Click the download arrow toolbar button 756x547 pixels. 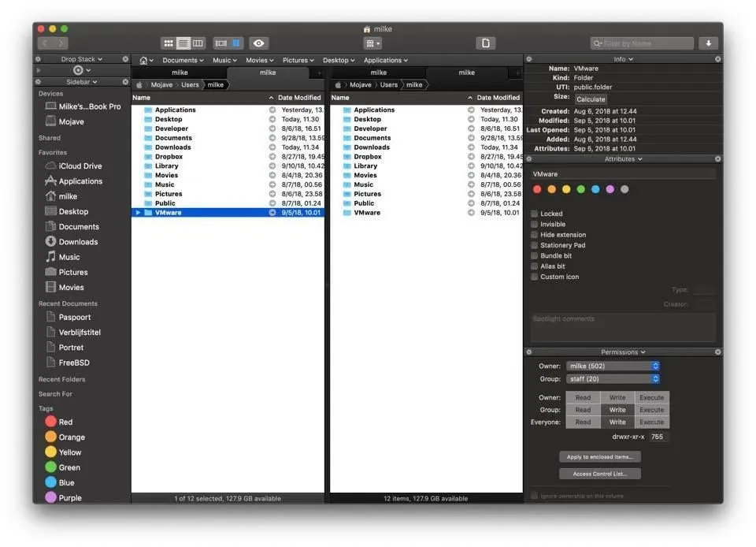point(709,43)
